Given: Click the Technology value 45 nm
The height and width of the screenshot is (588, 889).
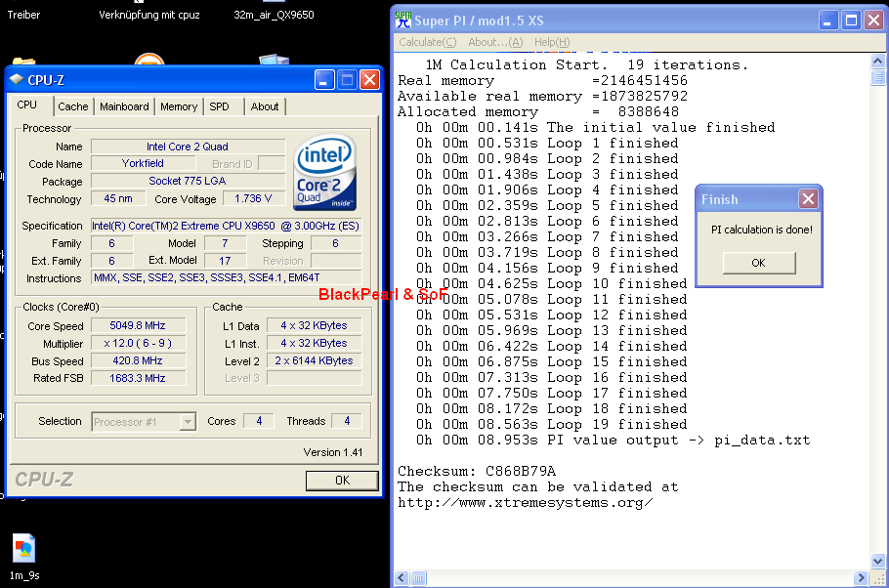Looking at the screenshot, I should pyautogui.click(x=118, y=198).
